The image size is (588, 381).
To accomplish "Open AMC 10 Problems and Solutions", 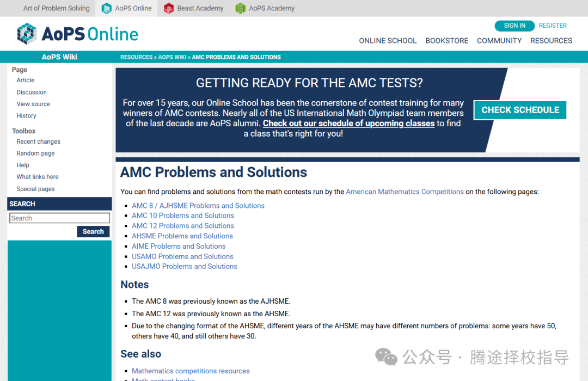I will click(182, 216).
